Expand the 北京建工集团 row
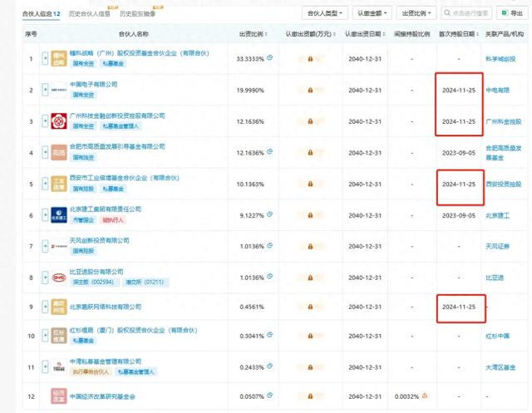 point(45,215)
